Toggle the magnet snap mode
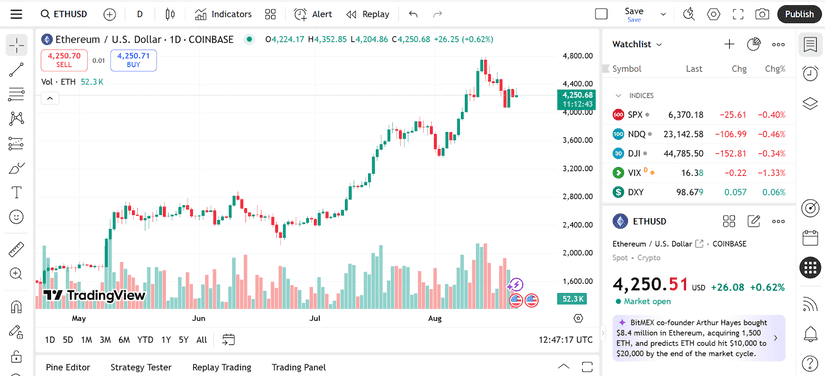Image resolution: width=825 pixels, height=376 pixels. coord(16,307)
